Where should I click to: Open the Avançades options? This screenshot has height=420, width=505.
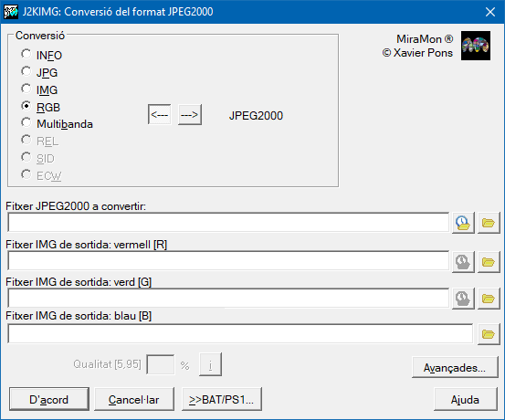[x=455, y=367]
